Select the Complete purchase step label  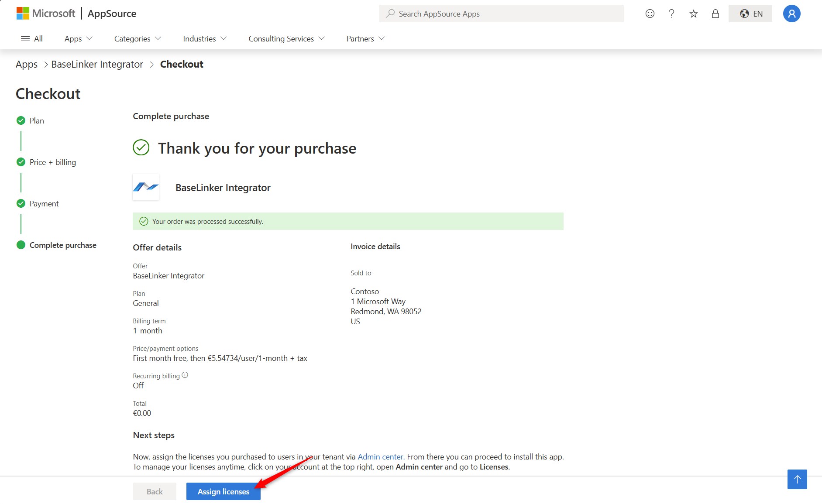pos(63,245)
